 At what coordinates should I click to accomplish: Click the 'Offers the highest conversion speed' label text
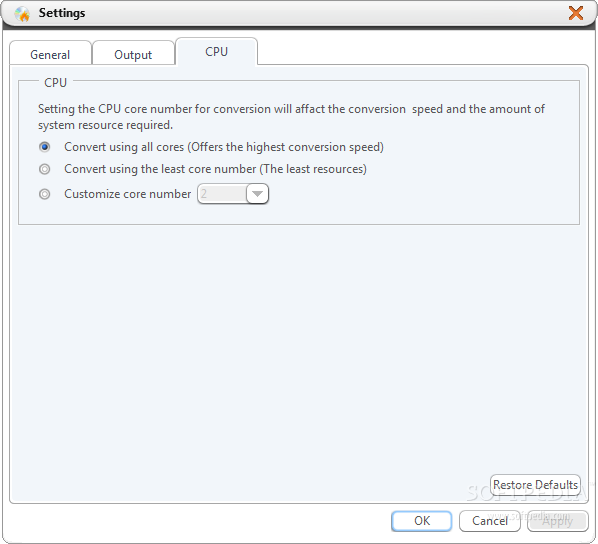(285, 147)
